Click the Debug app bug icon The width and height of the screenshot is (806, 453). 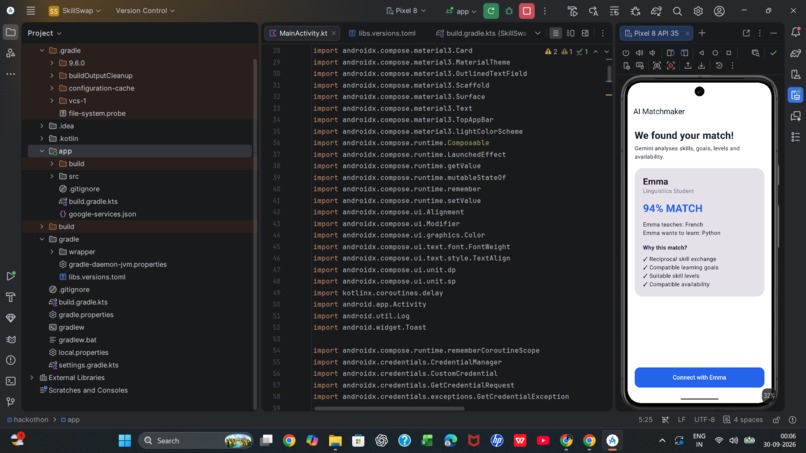[509, 11]
